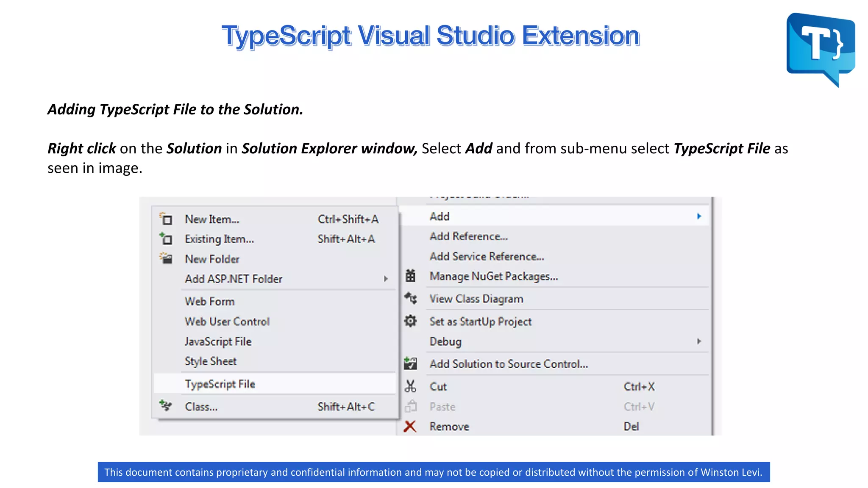Screen dimensions: 868x488
Task: Select Class... menu entry
Action: [x=275, y=407]
